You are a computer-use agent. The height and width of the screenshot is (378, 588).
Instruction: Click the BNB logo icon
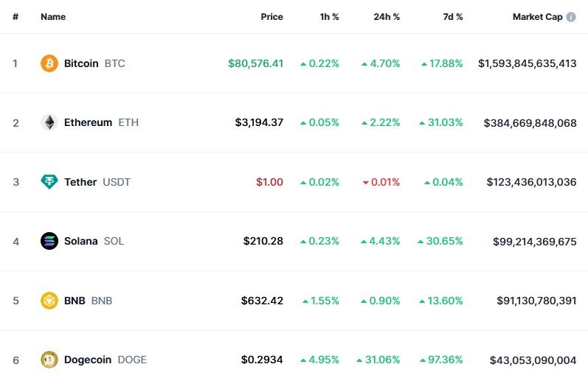tap(49, 301)
